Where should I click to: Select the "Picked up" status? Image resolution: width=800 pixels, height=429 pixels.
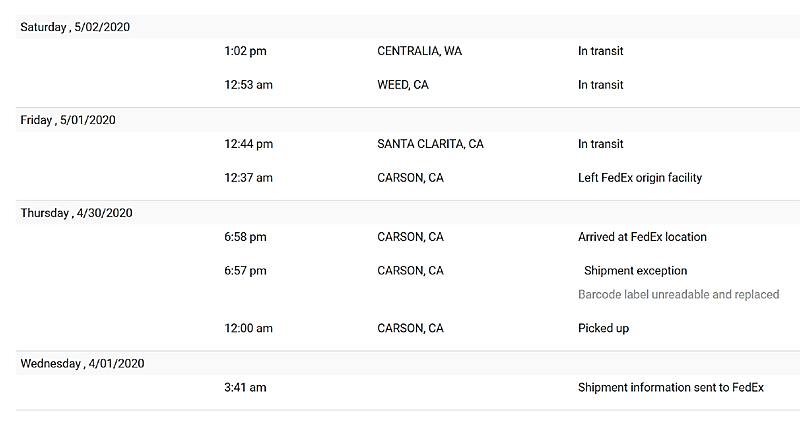point(603,328)
